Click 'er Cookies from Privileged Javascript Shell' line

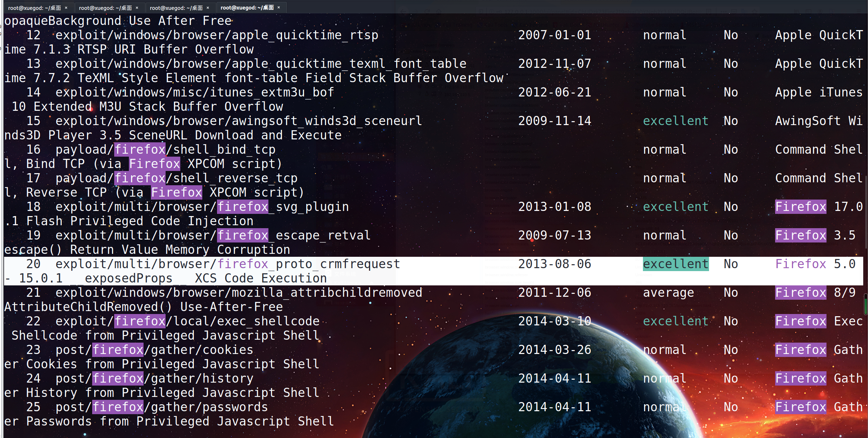coord(162,364)
